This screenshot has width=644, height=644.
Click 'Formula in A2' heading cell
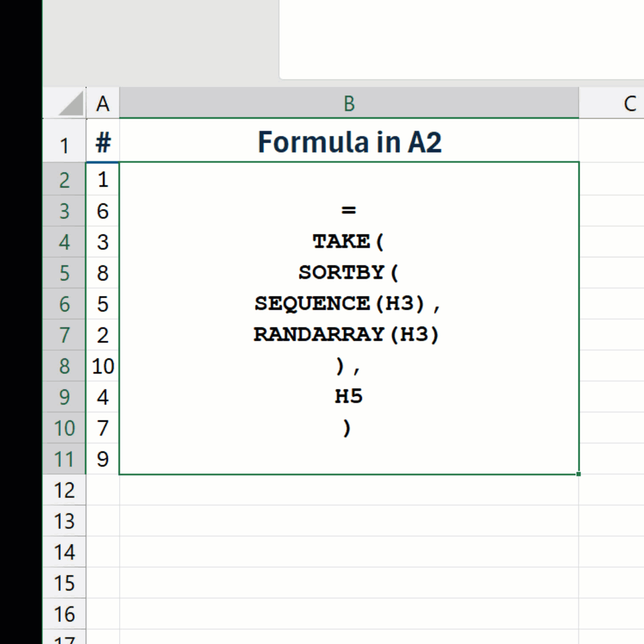click(x=349, y=142)
